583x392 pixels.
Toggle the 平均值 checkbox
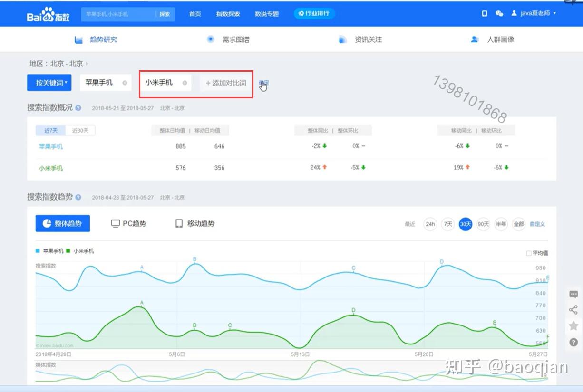click(528, 253)
